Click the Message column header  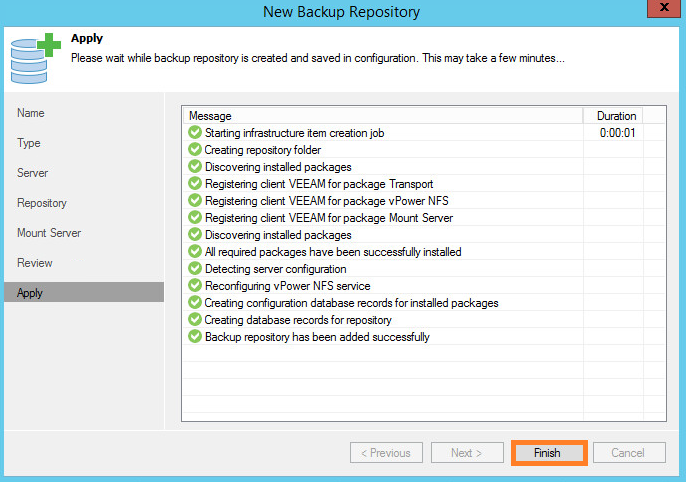point(383,116)
